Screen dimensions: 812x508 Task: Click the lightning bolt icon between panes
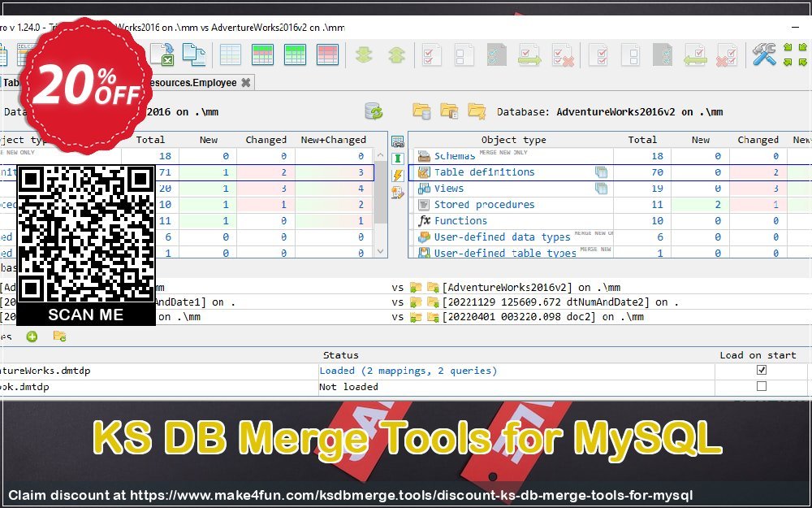click(398, 175)
